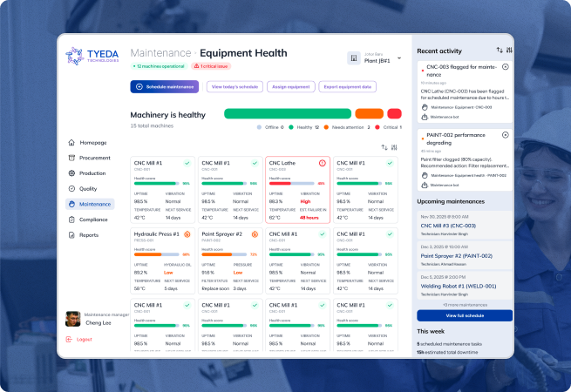Dismiss the PAINT-002 performance degrading card
571x392 pixels.
[506, 137]
